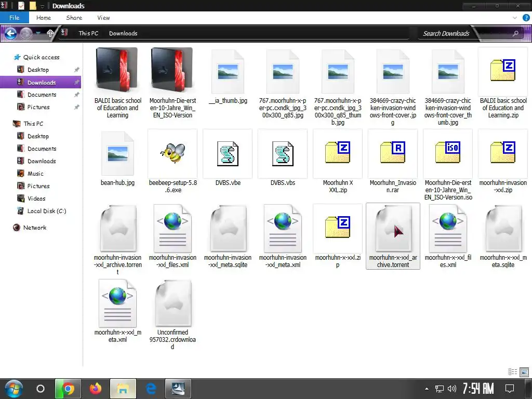This screenshot has width=532, height=399.
Task: Select moorhuhn-x-xxl_files.xml file
Action: (448, 236)
